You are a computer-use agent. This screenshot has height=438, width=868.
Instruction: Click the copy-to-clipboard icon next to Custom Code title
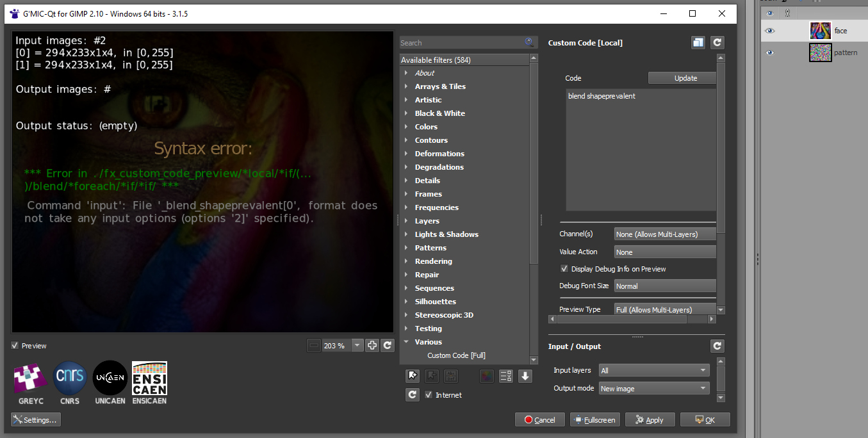pyautogui.click(x=698, y=42)
